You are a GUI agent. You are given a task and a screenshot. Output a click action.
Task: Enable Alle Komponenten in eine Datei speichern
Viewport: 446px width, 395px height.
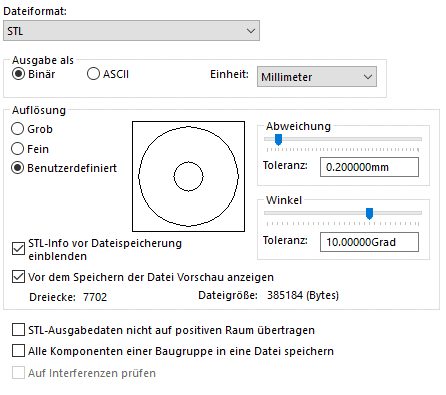click(18, 351)
